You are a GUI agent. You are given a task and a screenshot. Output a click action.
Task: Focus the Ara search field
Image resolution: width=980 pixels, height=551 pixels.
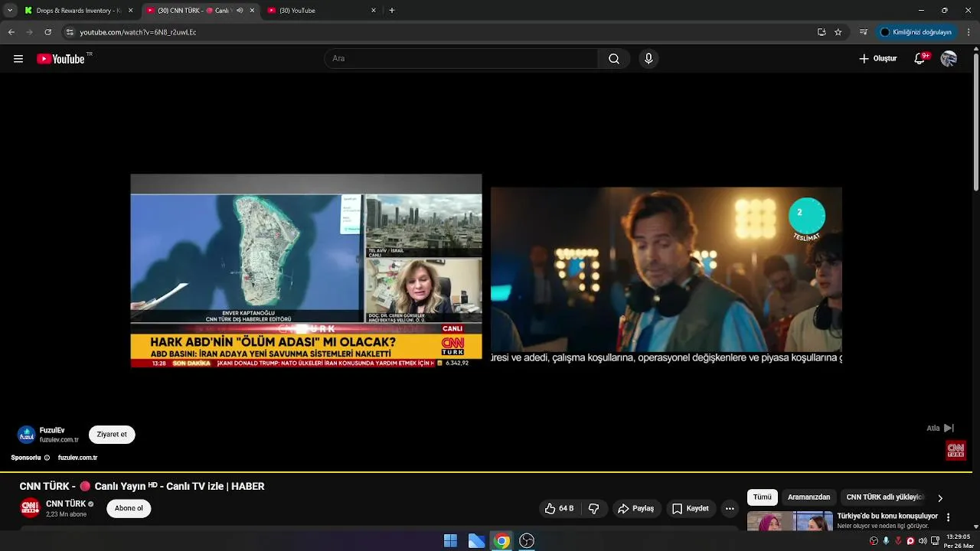(461, 59)
